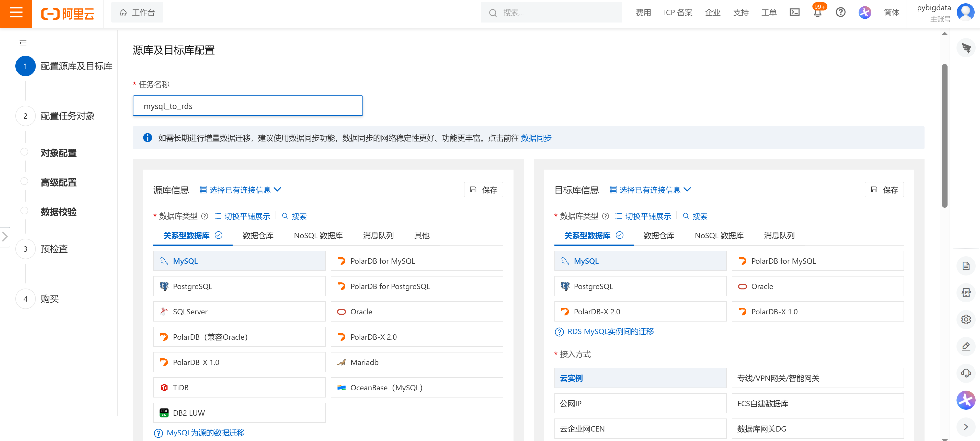The height and width of the screenshot is (441, 980).
Task: Click the MySQL为源的数据迁移 help link
Action: (x=206, y=433)
